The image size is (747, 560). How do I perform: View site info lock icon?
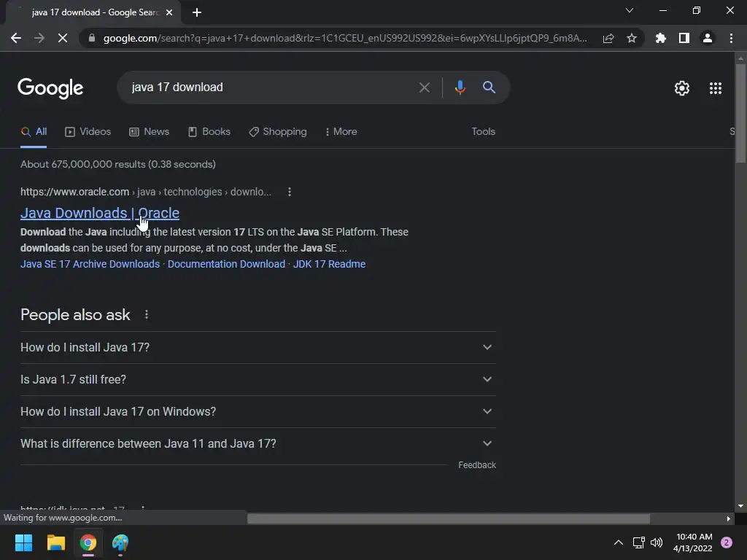pyautogui.click(x=92, y=38)
